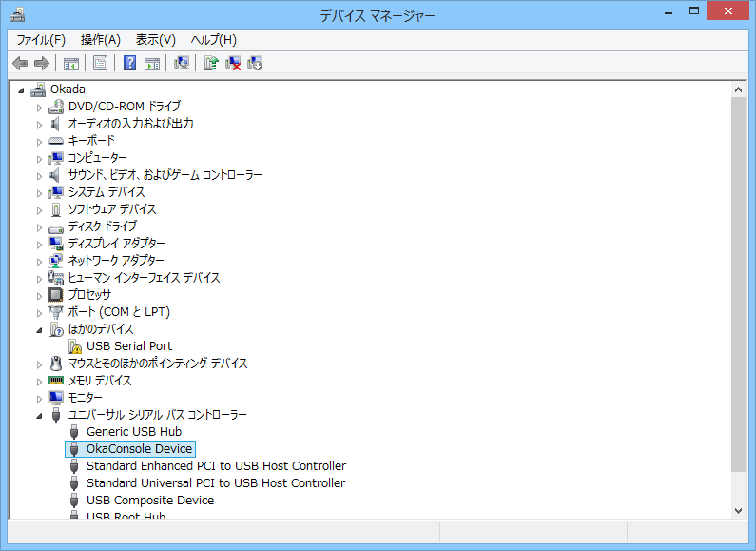The height and width of the screenshot is (551, 756).
Task: Select the メモリ デバイス label
Action: coord(100,381)
